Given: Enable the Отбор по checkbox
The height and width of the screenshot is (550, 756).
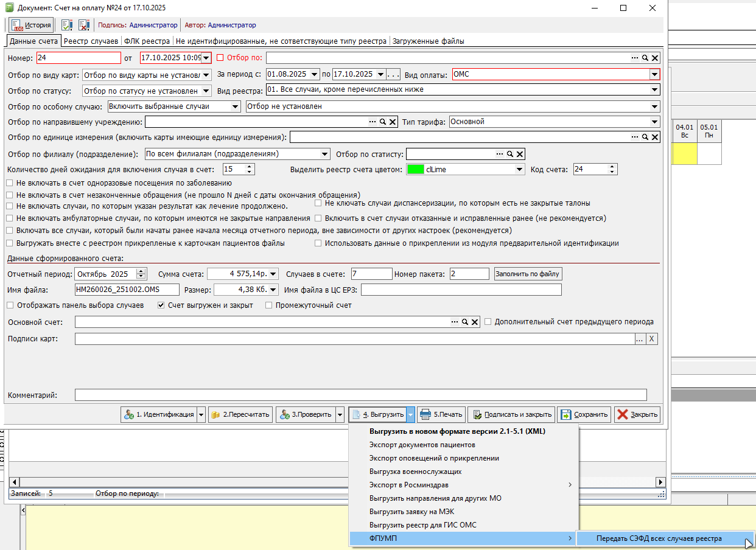Looking at the screenshot, I should coord(220,58).
